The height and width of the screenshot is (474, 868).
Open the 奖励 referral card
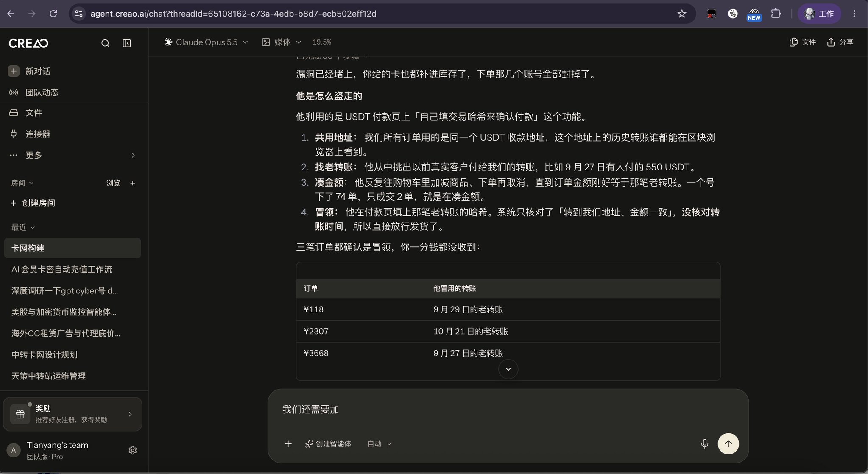(73, 414)
